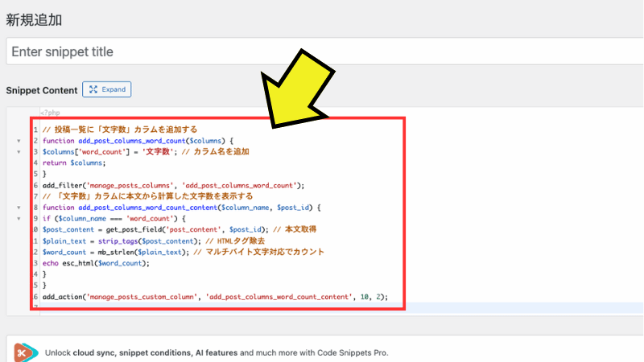Focus the Enter snippet title field

(x=322, y=51)
